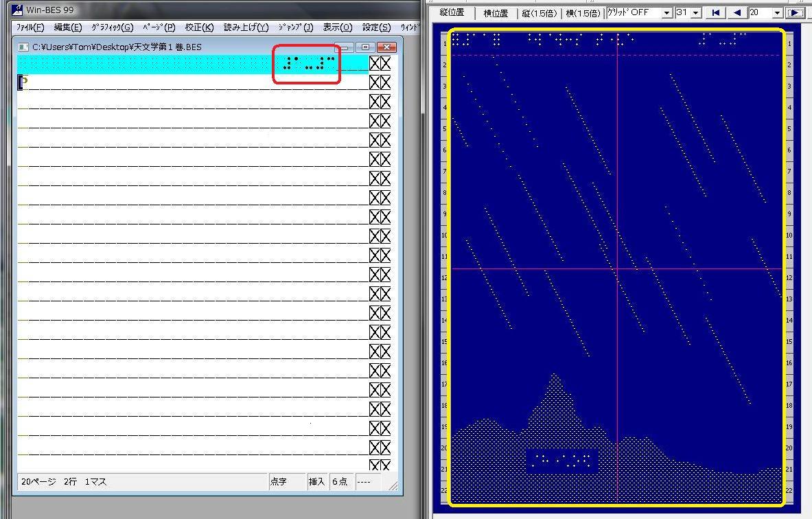Screen dimensions: 812x519
Task: Go to previous page using the left arrow
Action: click(x=737, y=13)
